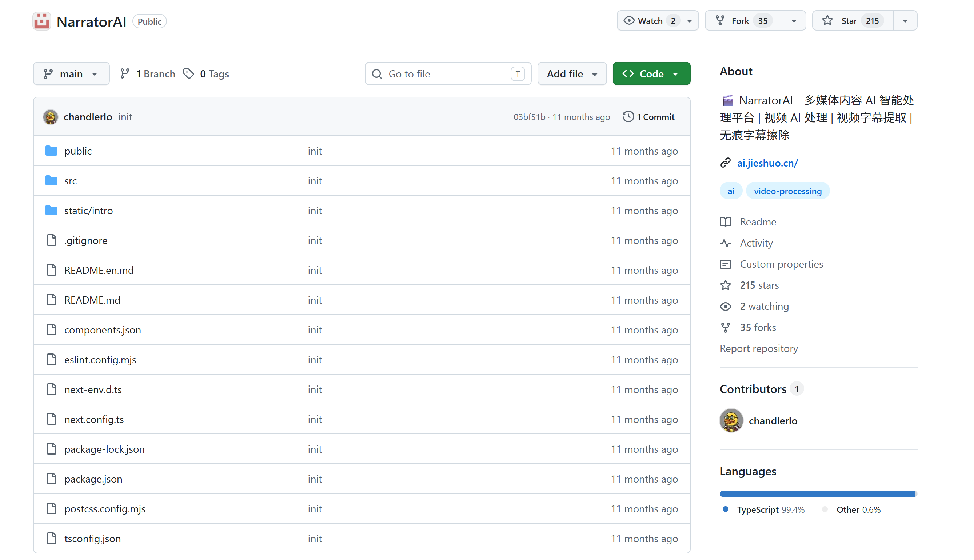
Task: Click the fork icon beside 35 forks
Action: coord(726,328)
